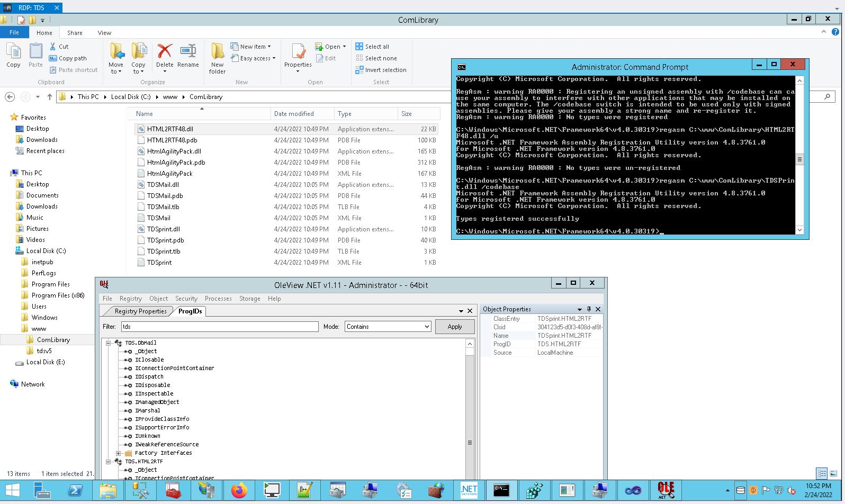Image resolution: width=845 pixels, height=504 pixels.
Task: Select IDispatch under TDS.DbMail
Action: click(149, 377)
